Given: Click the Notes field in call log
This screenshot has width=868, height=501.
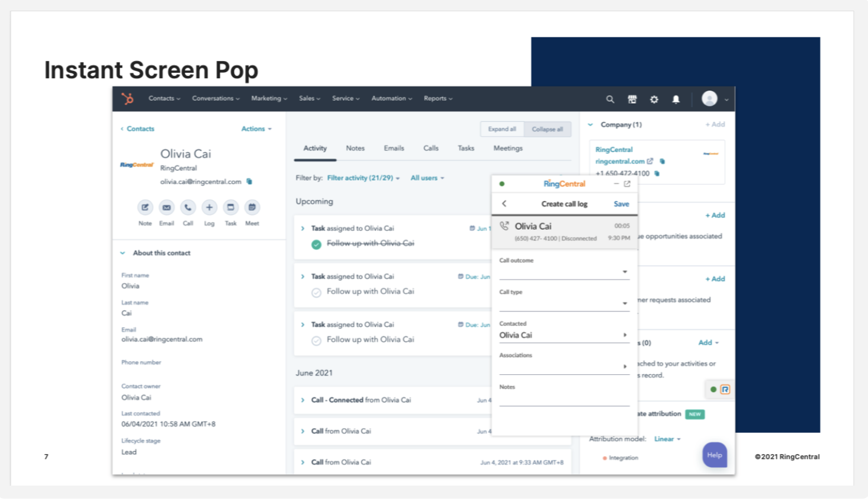Looking at the screenshot, I should 564,399.
